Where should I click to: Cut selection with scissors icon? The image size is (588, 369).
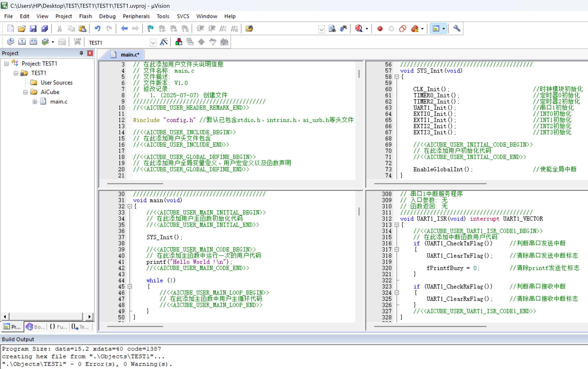(x=59, y=29)
